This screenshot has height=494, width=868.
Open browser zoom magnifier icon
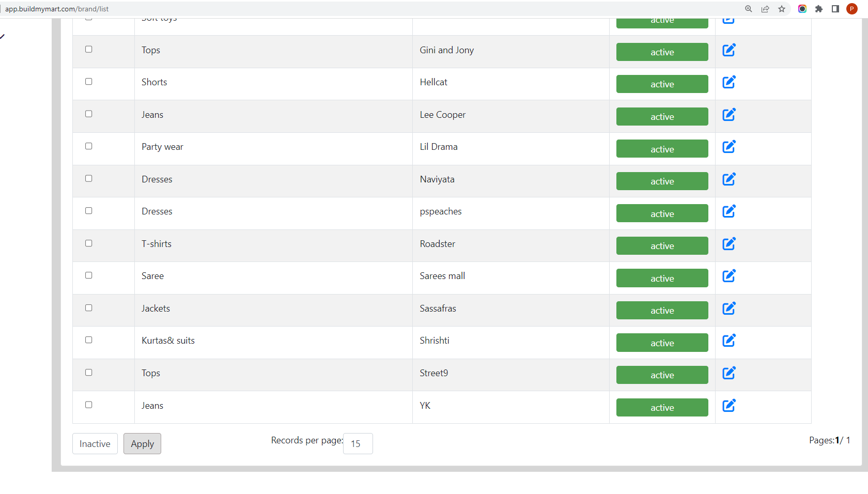[x=749, y=9]
